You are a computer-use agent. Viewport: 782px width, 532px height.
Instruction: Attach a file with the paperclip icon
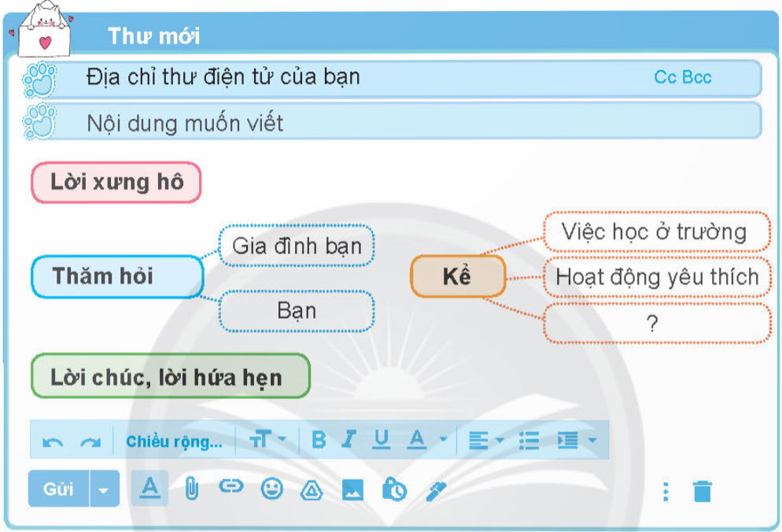click(190, 489)
